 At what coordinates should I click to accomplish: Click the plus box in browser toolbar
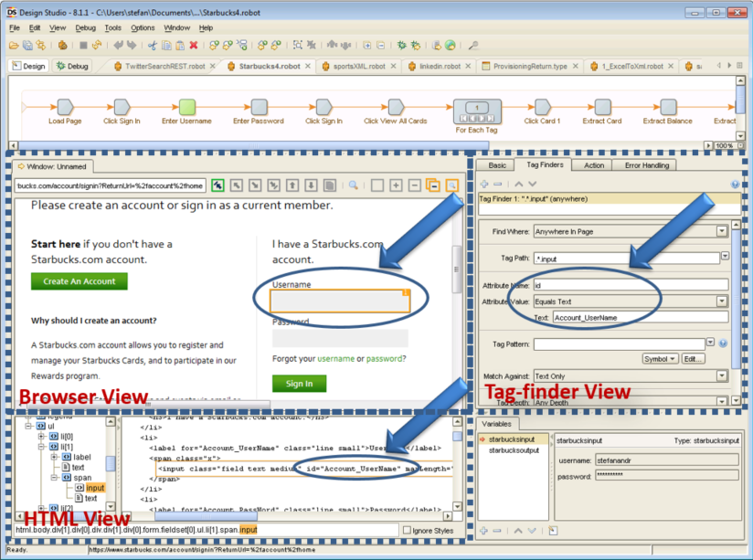point(396,185)
